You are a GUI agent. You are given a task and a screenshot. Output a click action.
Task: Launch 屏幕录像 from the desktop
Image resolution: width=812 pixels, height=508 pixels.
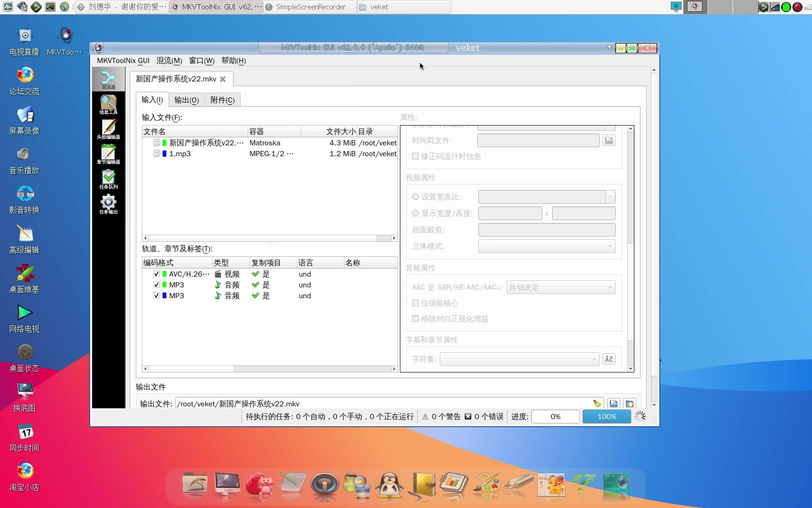[x=24, y=120]
